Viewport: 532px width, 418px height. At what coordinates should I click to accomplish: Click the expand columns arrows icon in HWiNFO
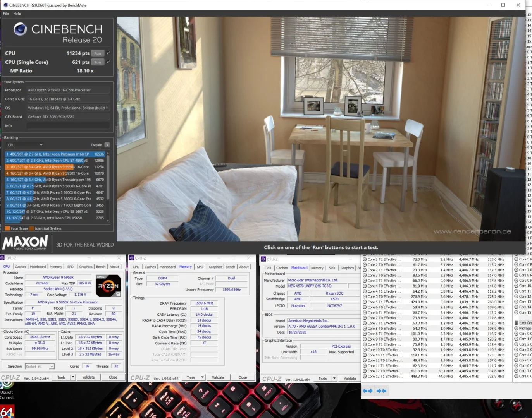[368, 391]
